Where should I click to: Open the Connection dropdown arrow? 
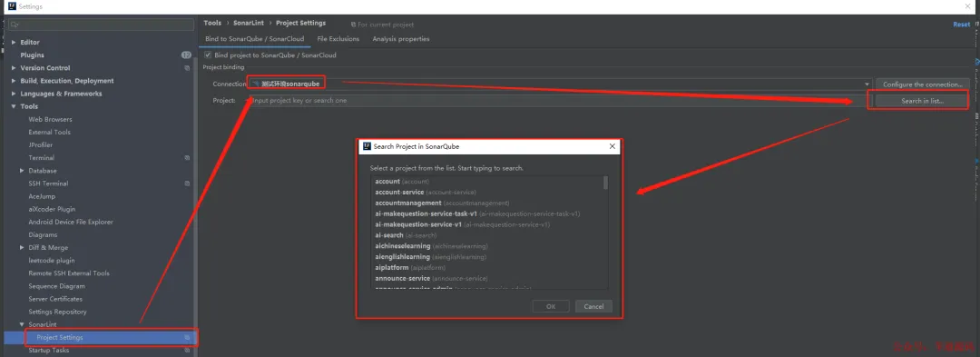click(x=867, y=84)
